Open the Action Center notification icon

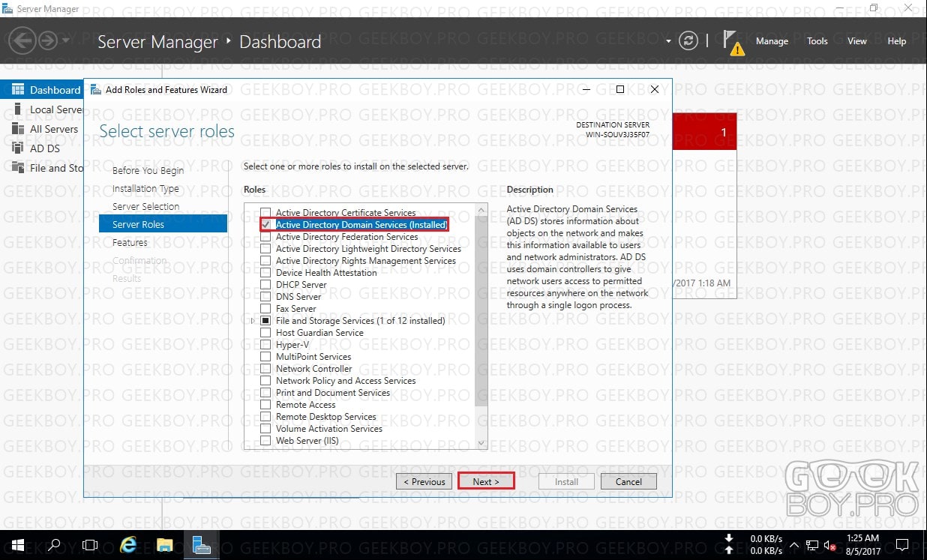click(x=903, y=545)
